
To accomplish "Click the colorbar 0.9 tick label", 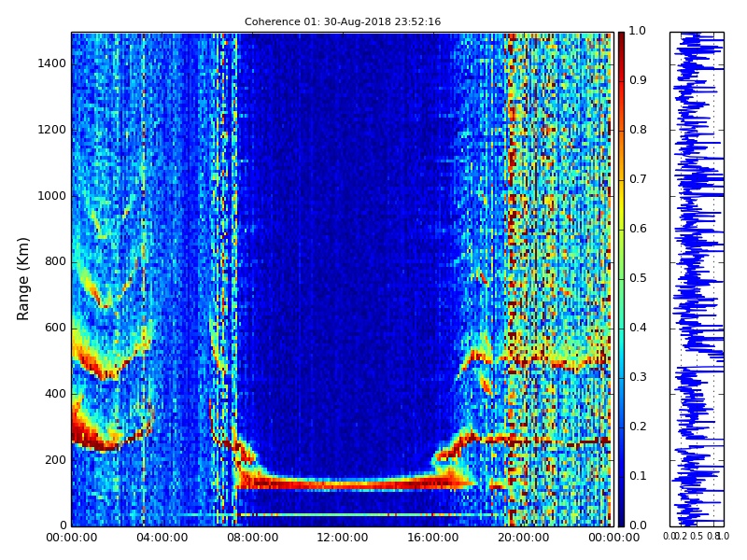I will [638, 80].
